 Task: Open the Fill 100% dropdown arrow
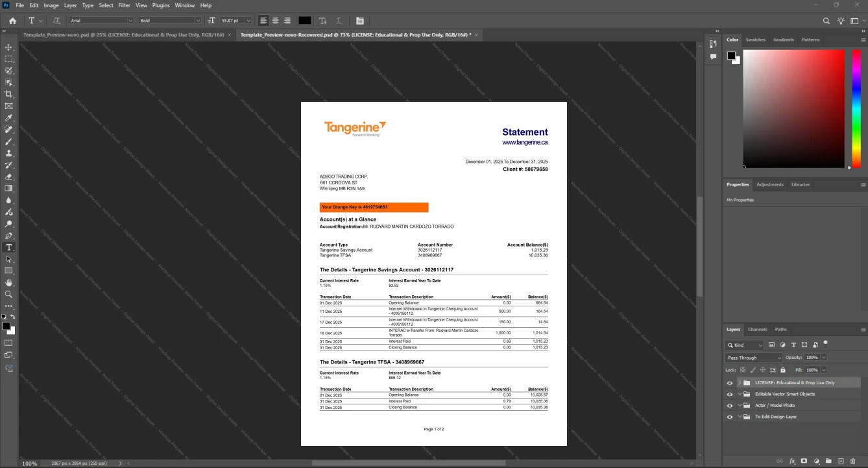824,370
